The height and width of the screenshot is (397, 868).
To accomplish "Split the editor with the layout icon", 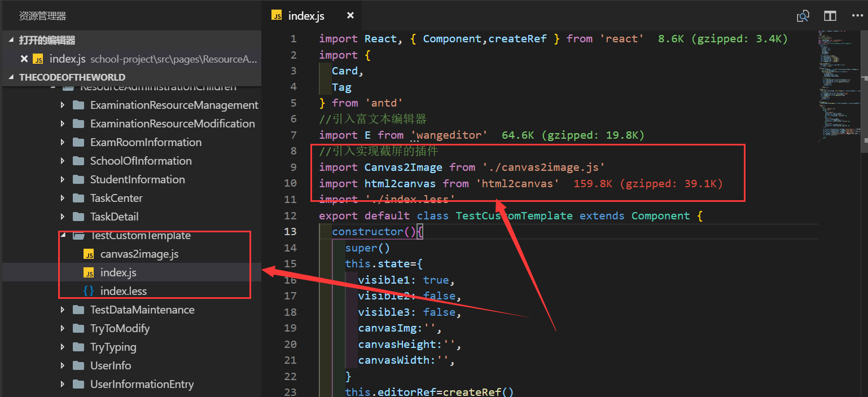I will (830, 16).
